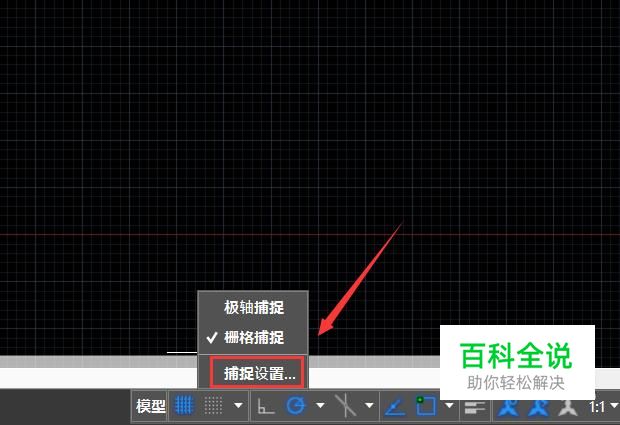Open the snap mode dropdown arrow
This screenshot has height=425, width=620.
point(238,405)
